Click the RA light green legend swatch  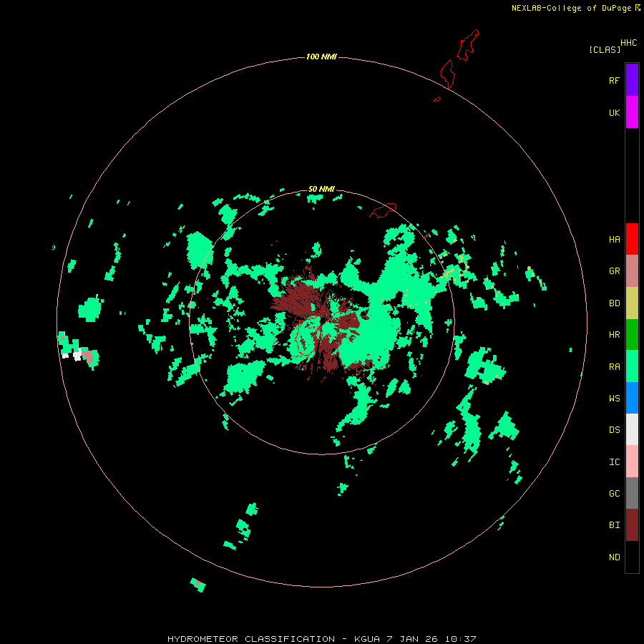[x=632, y=366]
